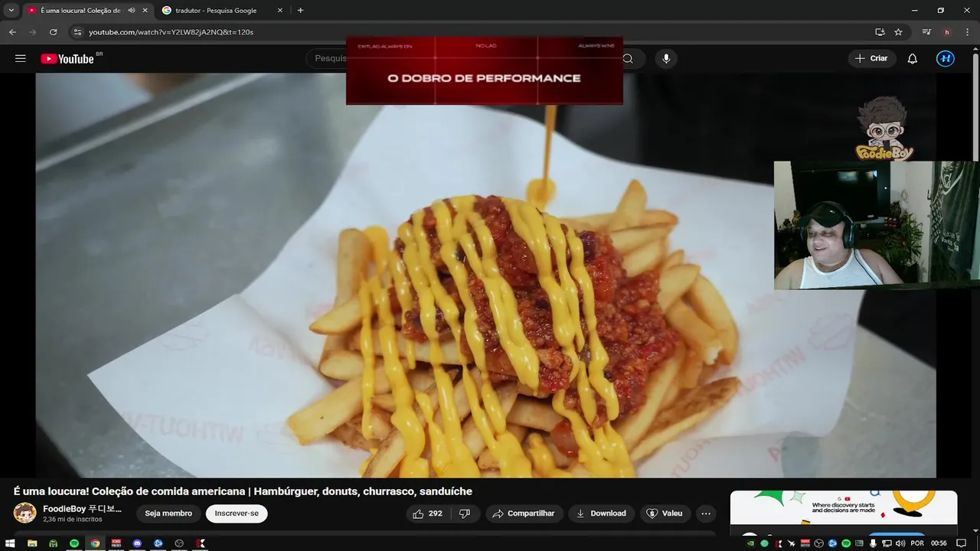Open OBS Studio from taskbar
Screen dimensions: 980x551
point(179,543)
